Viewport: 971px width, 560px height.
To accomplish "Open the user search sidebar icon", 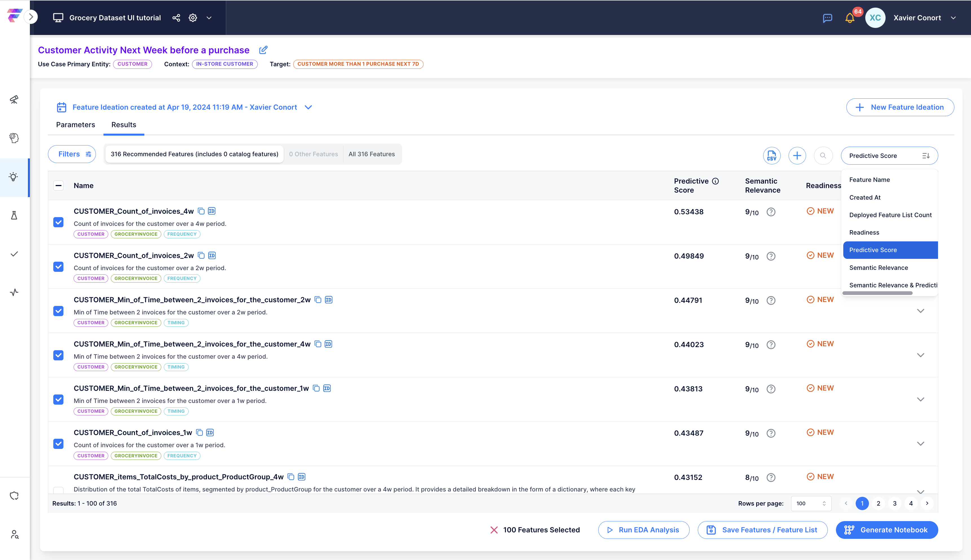I will (15, 534).
